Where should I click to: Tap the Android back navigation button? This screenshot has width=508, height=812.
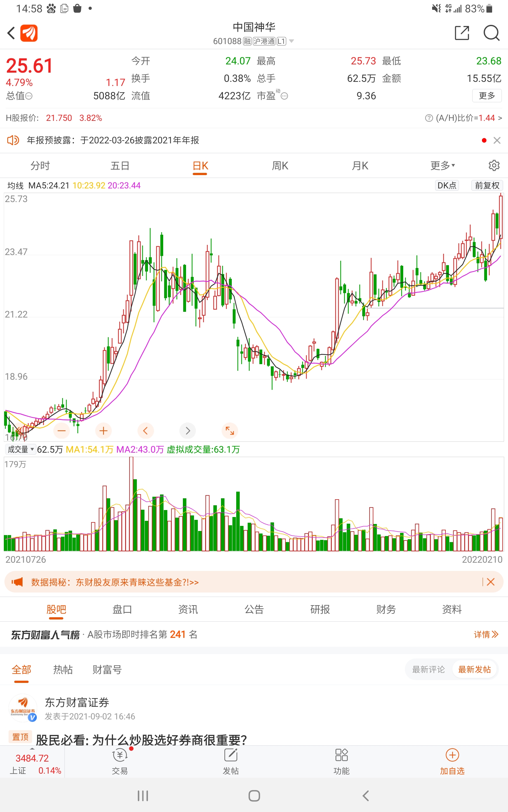(x=366, y=796)
